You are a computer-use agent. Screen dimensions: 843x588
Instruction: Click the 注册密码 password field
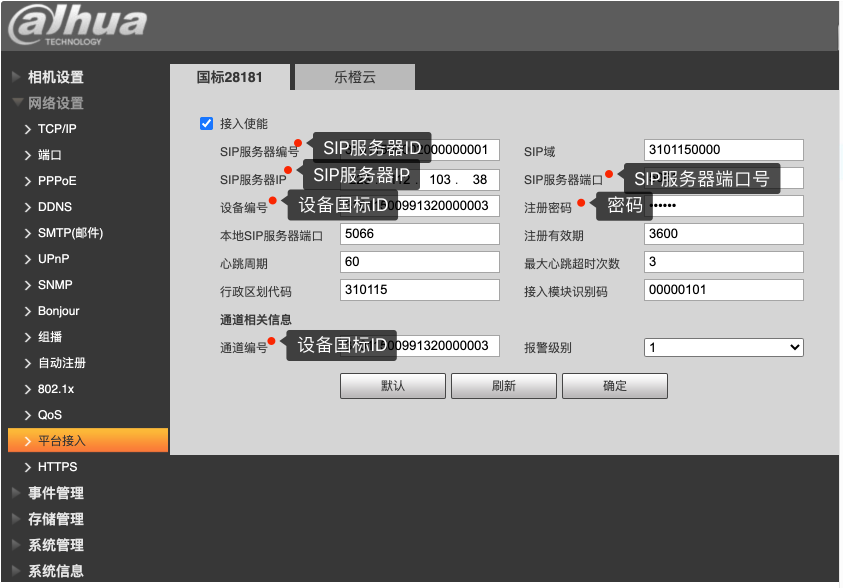coord(724,206)
